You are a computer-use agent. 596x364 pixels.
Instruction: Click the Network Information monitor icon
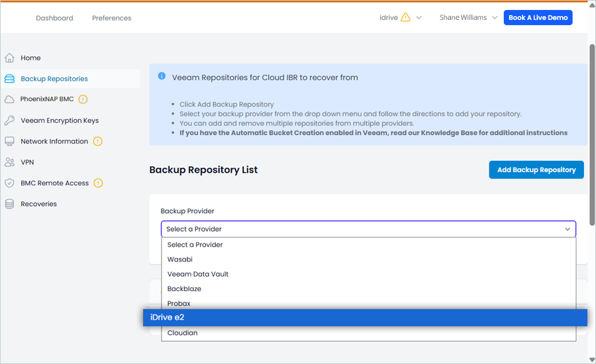click(x=9, y=142)
